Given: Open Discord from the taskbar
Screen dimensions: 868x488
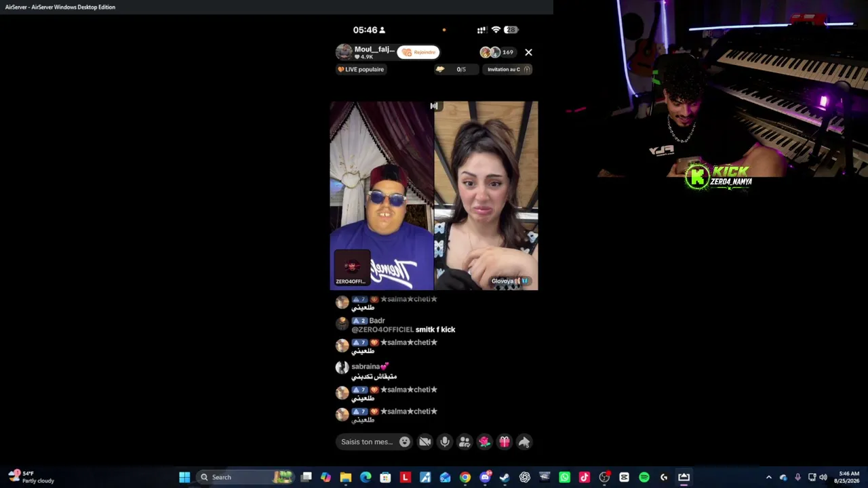Looking at the screenshot, I should point(485,477).
